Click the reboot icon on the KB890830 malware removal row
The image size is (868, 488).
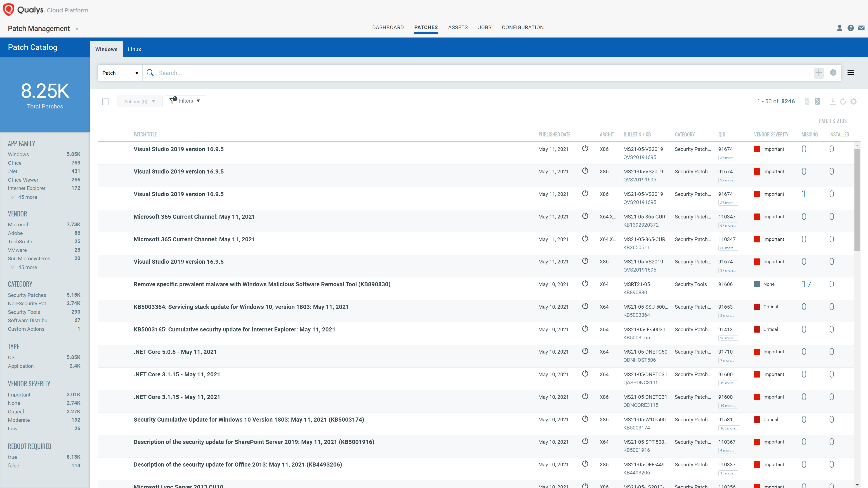(585, 284)
